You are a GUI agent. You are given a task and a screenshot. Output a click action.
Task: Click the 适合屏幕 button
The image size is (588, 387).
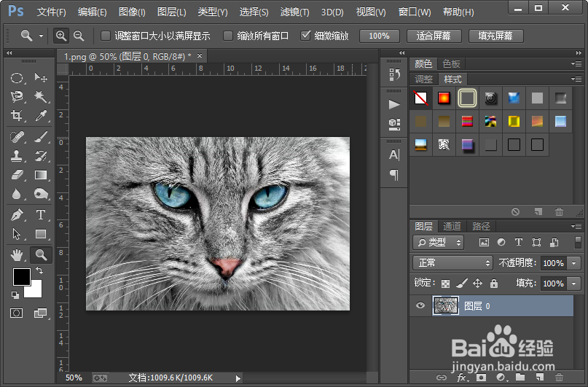(x=434, y=36)
